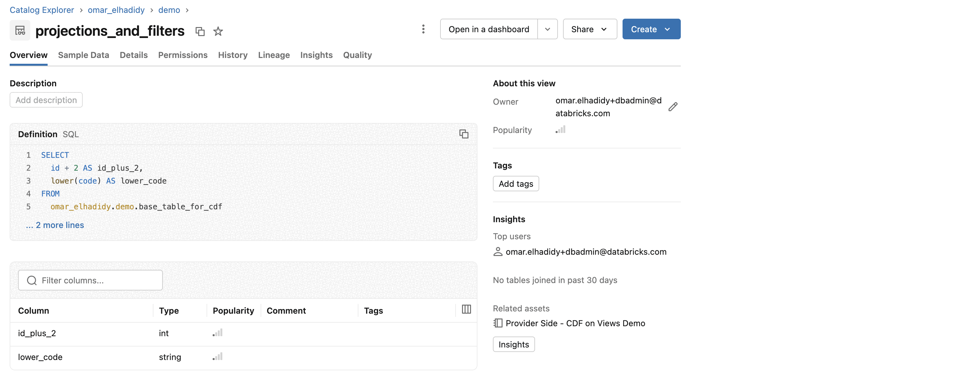980x389 pixels.
Task: Click Open in a dashboard button
Action: coord(488,29)
